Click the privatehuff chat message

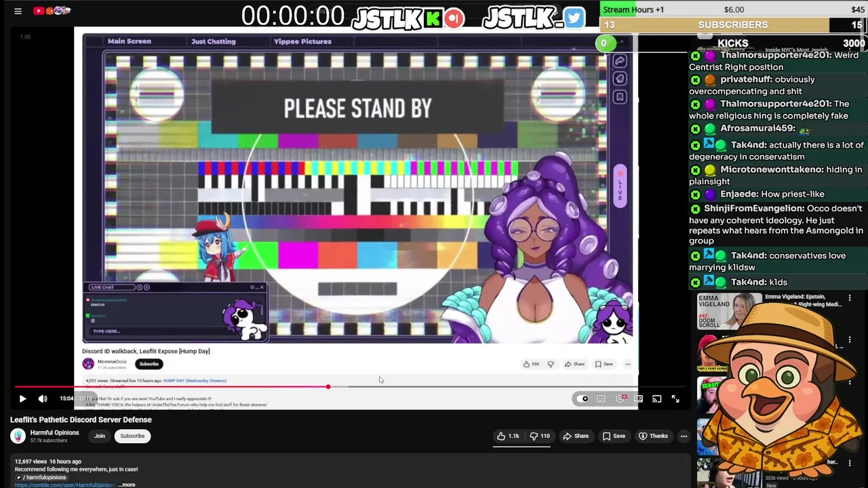pyautogui.click(x=753, y=85)
